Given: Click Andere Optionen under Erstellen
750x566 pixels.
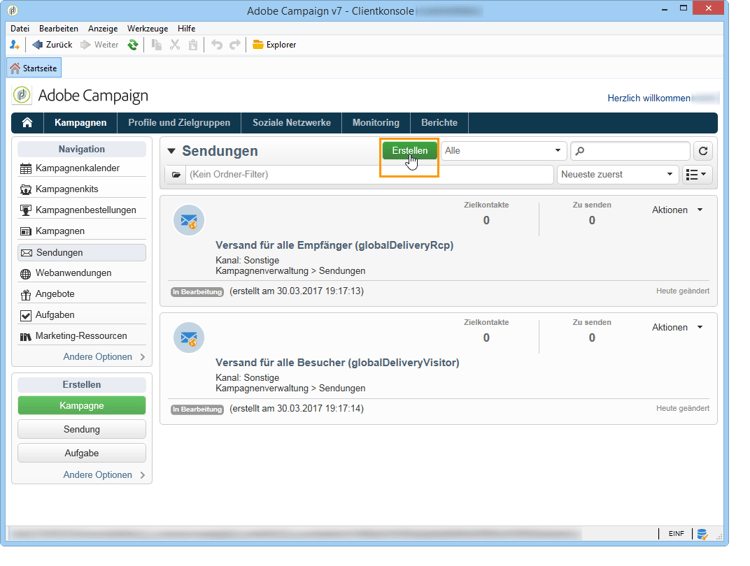Looking at the screenshot, I should 104,475.
